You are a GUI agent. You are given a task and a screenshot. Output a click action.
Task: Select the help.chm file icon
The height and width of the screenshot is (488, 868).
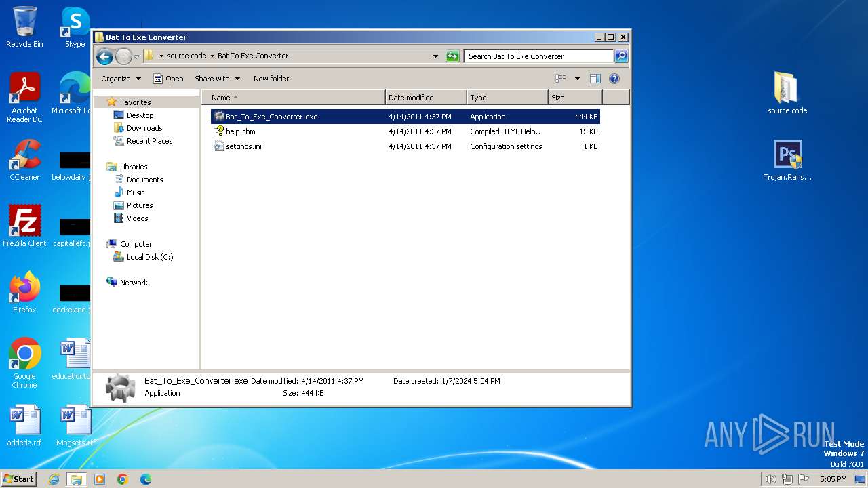218,131
